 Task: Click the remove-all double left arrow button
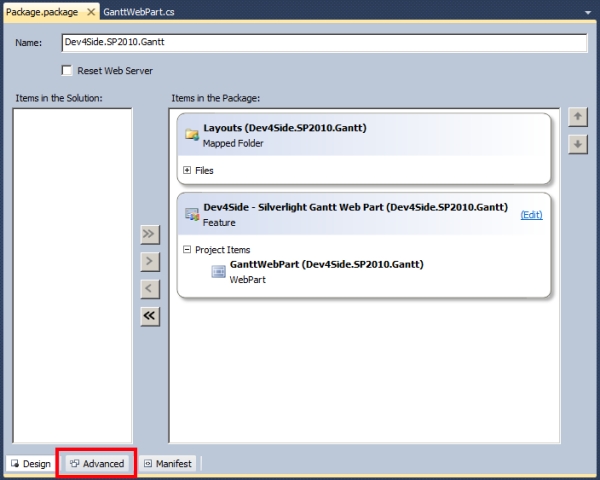pos(150,317)
